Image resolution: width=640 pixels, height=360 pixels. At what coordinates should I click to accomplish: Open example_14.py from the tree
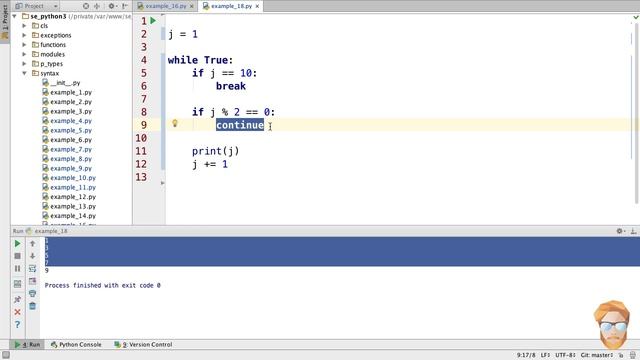coord(69,216)
